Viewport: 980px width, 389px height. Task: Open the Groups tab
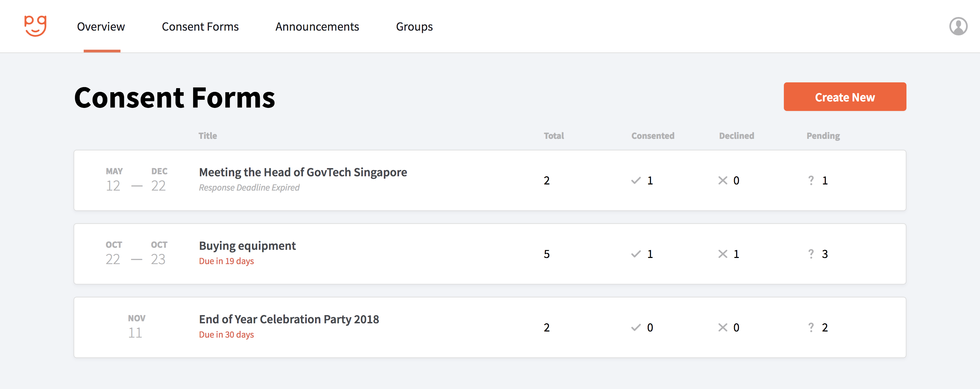point(414,27)
